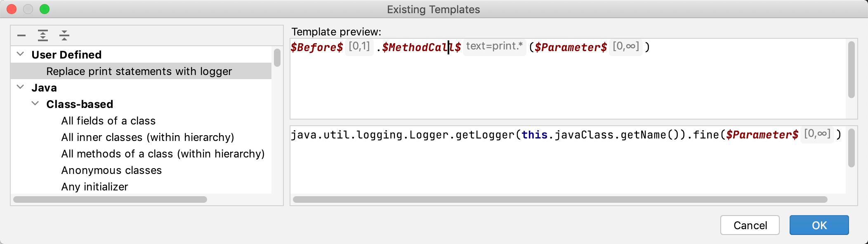Click the Expand All icon
Image resolution: width=868 pixels, height=244 pixels.
pyautogui.click(x=43, y=35)
